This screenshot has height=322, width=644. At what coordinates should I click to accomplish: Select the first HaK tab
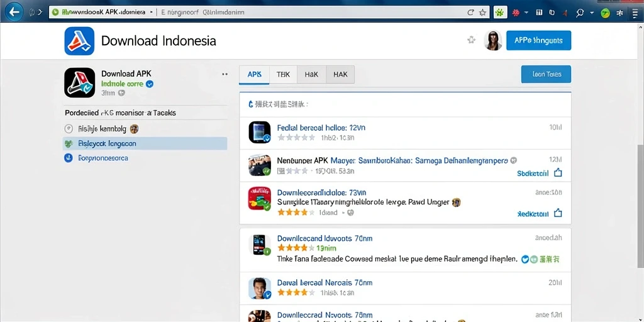coord(311,75)
